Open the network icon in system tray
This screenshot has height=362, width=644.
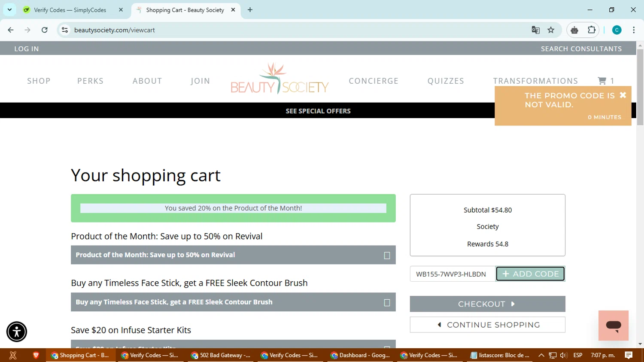[553, 355]
